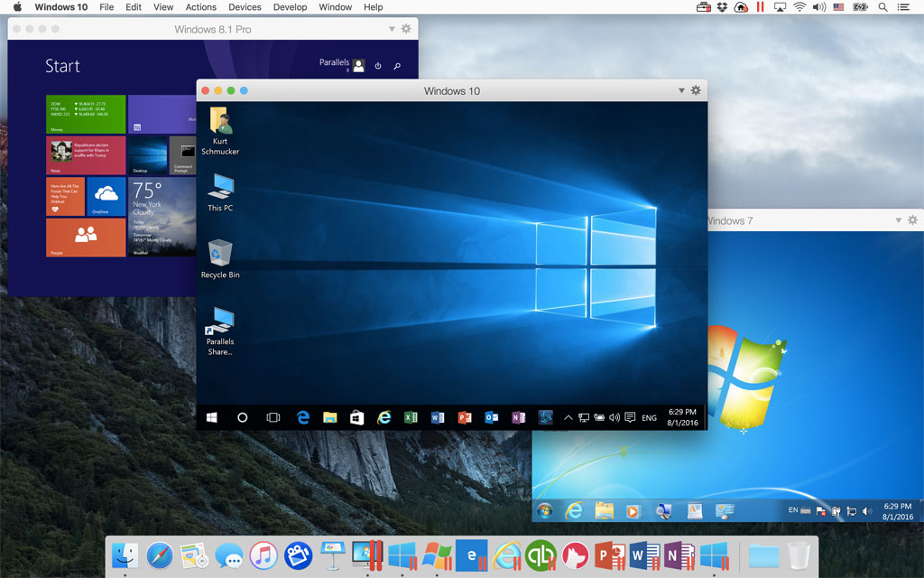Click the Windows 10 Start button
Image resolution: width=924 pixels, height=578 pixels.
[x=212, y=417]
